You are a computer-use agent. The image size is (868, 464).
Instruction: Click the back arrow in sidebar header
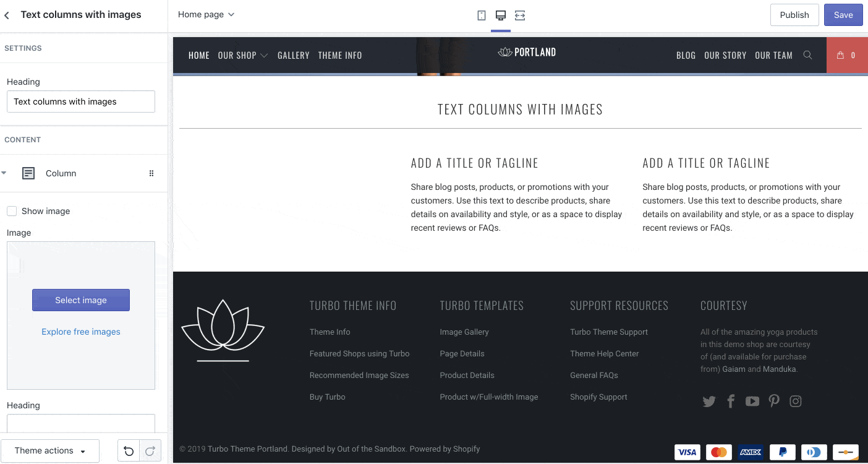(7, 15)
